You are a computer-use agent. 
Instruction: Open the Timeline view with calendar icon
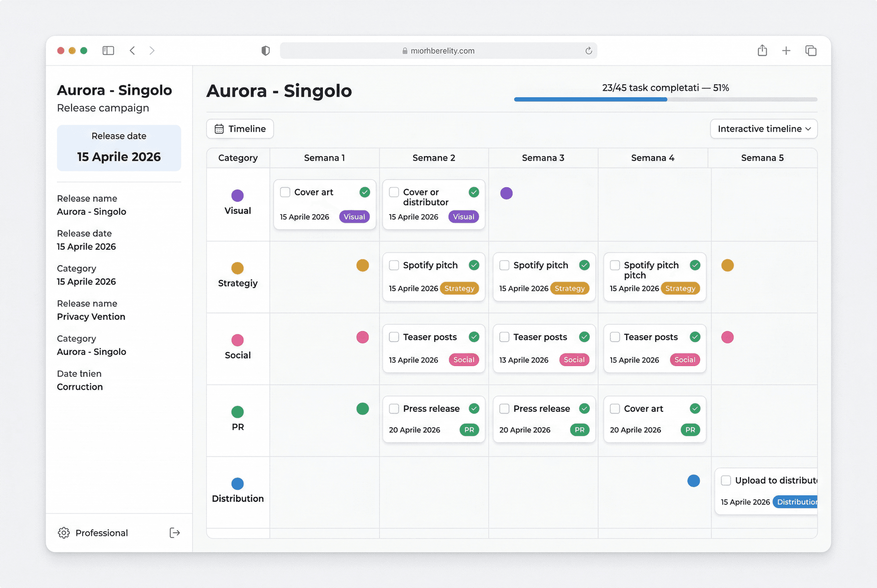[239, 129]
